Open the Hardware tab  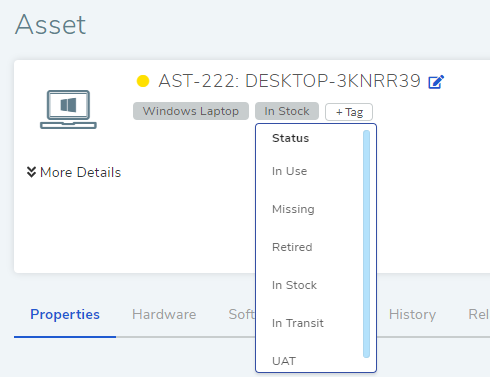tap(164, 314)
